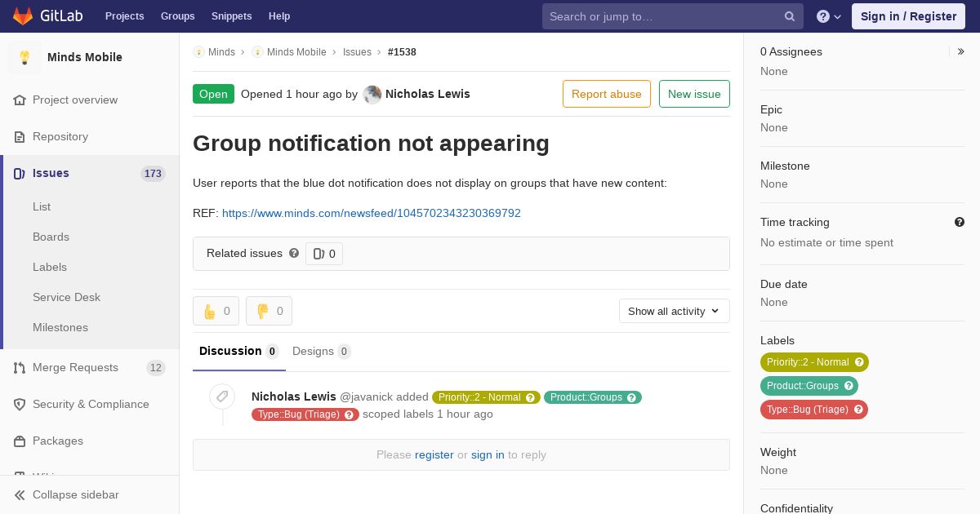Click the label tag icon in activity
The image size is (980, 514).
coord(222,397)
